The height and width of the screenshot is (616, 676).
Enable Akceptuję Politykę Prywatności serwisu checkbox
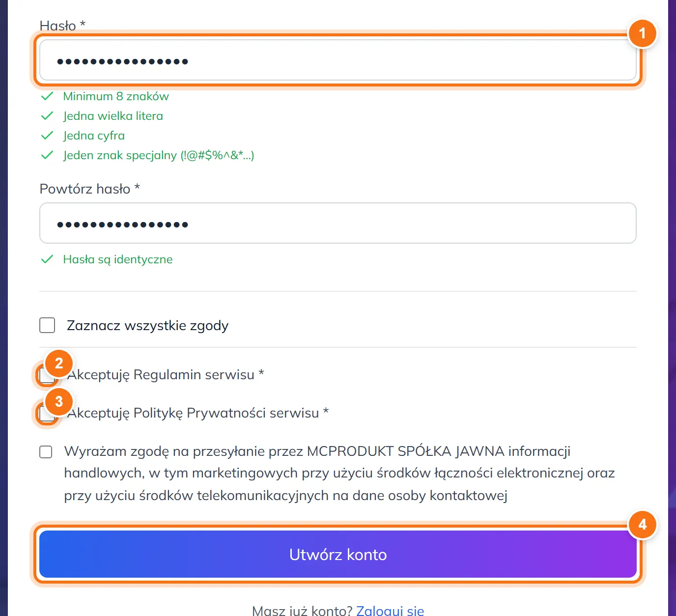tap(47, 414)
